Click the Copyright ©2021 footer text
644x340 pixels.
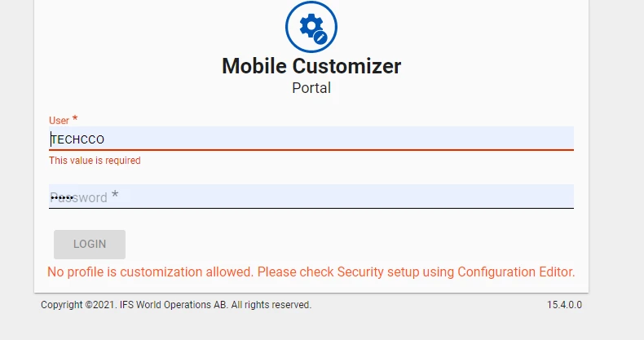point(78,305)
